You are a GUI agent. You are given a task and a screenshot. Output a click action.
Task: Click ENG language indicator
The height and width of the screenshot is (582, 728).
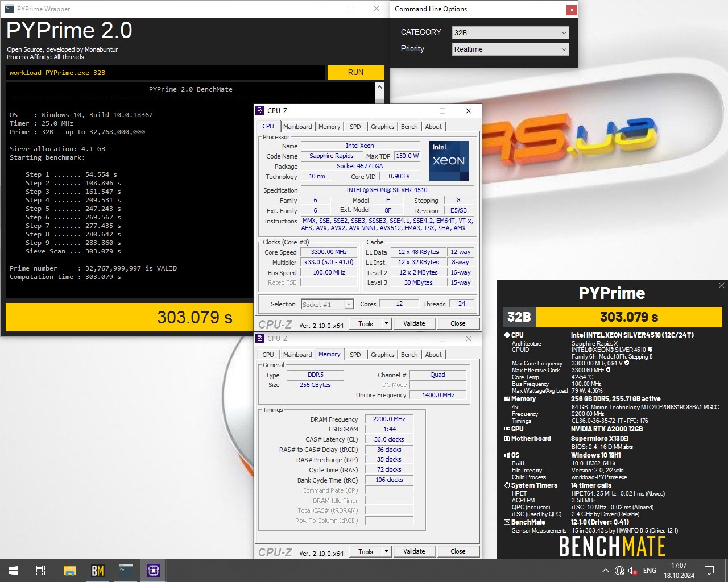click(x=650, y=571)
